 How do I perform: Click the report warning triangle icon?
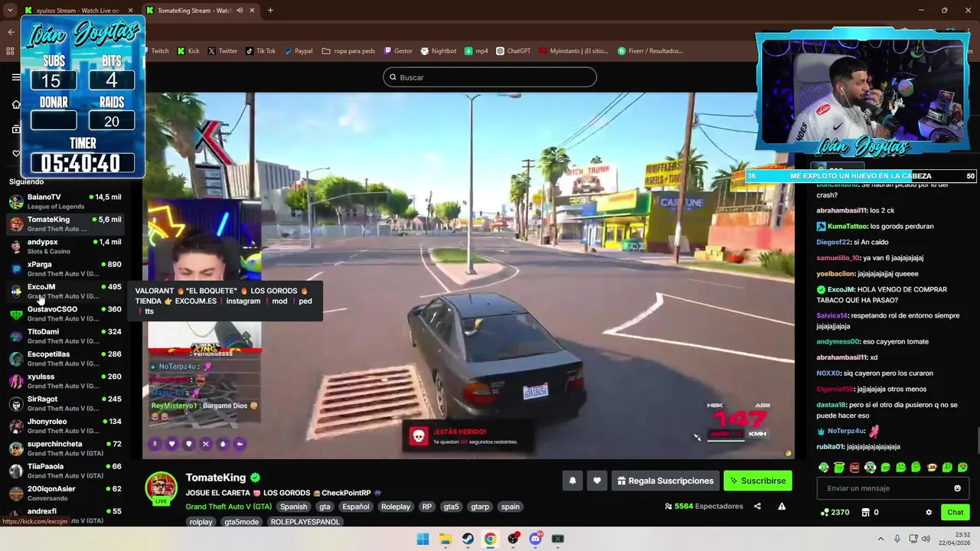(x=782, y=506)
